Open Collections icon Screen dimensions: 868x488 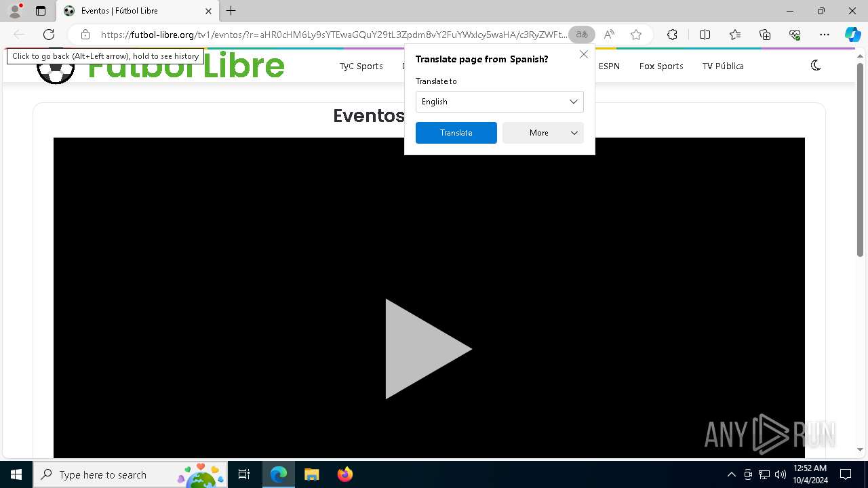coord(765,35)
